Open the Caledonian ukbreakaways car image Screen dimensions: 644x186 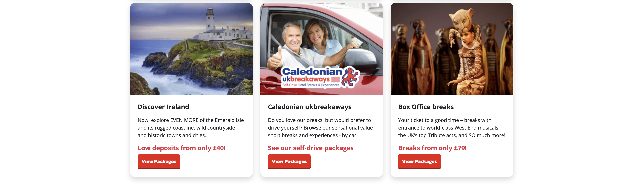pos(322,49)
